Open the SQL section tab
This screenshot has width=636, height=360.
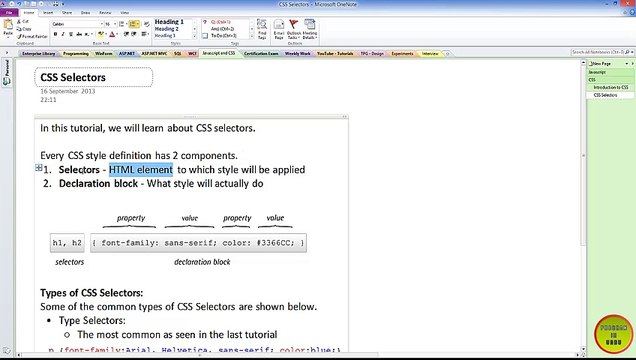[x=178, y=54]
